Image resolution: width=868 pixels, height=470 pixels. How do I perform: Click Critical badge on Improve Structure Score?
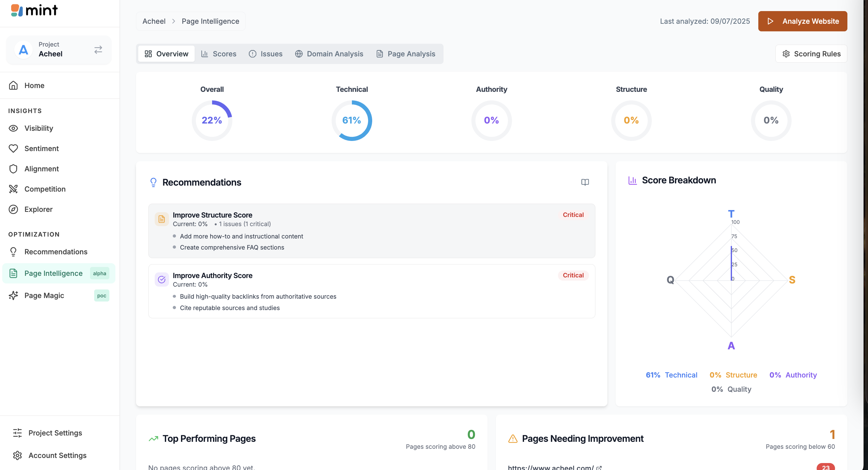(573, 215)
